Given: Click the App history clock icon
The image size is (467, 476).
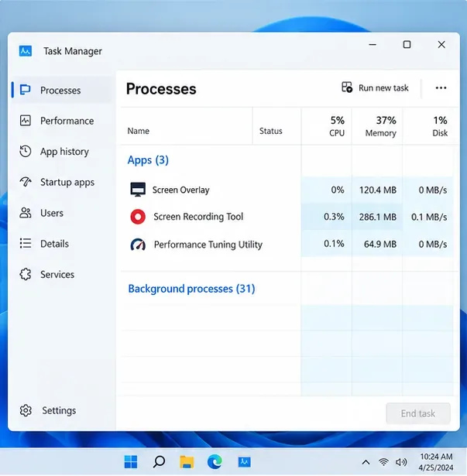Looking at the screenshot, I should (26, 151).
